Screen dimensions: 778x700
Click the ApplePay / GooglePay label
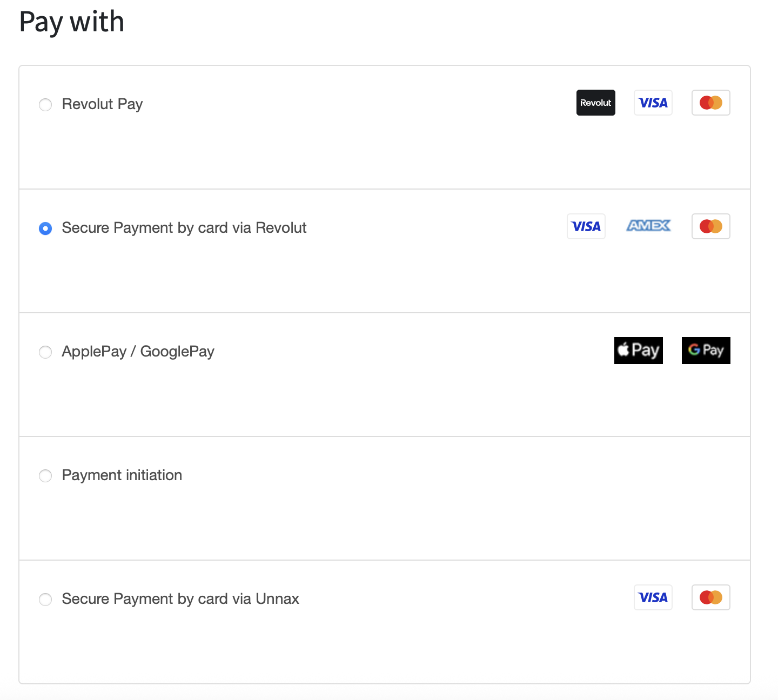click(x=138, y=352)
